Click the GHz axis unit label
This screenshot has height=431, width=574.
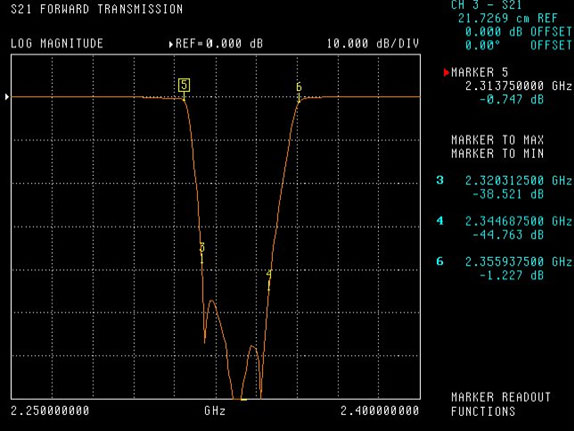click(215, 411)
